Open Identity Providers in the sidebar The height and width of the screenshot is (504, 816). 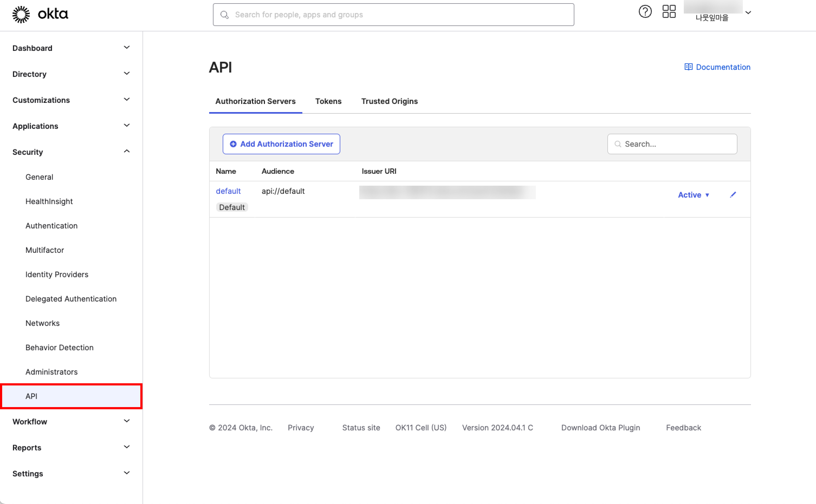57,274
